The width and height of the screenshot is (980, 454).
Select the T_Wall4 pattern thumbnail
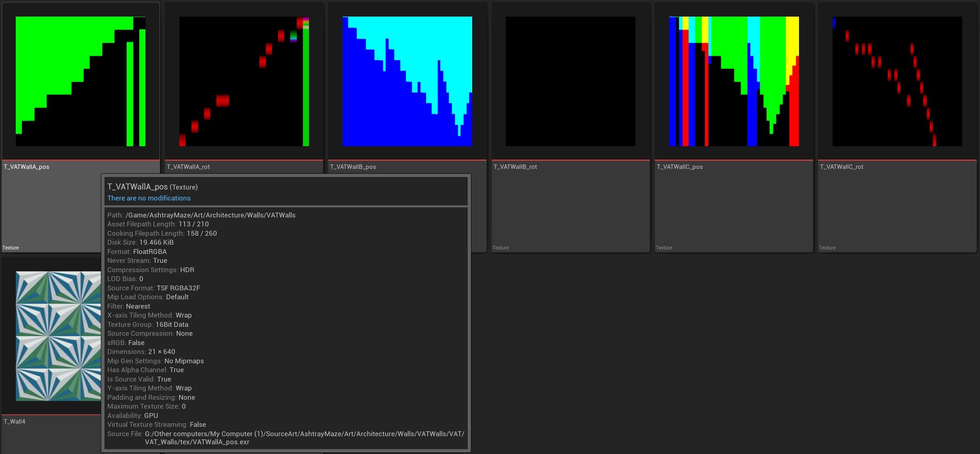tap(58, 336)
